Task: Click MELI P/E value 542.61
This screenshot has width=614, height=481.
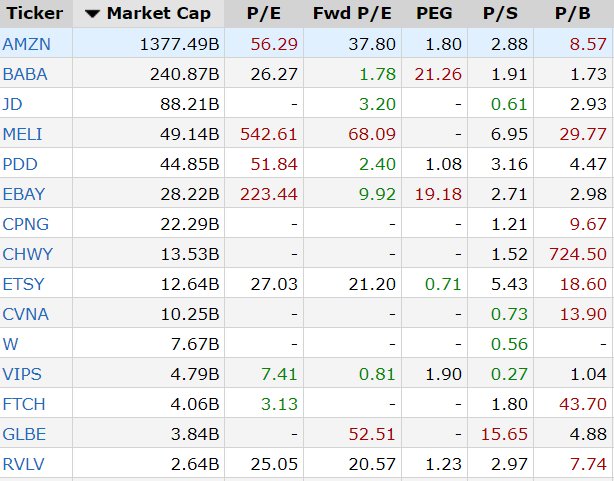Action: tap(269, 134)
